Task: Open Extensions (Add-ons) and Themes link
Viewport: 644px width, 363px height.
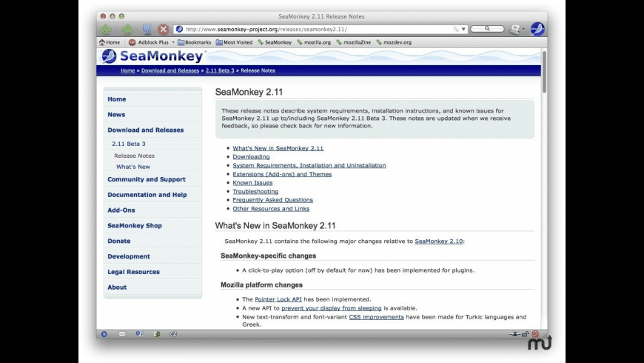Action: point(282,174)
